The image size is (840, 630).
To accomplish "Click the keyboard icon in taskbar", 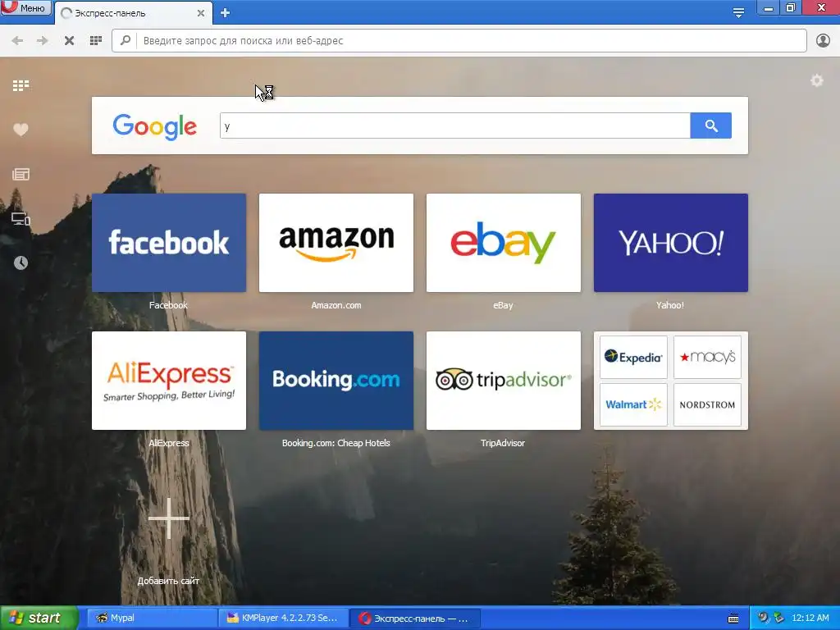I will 733,619.
